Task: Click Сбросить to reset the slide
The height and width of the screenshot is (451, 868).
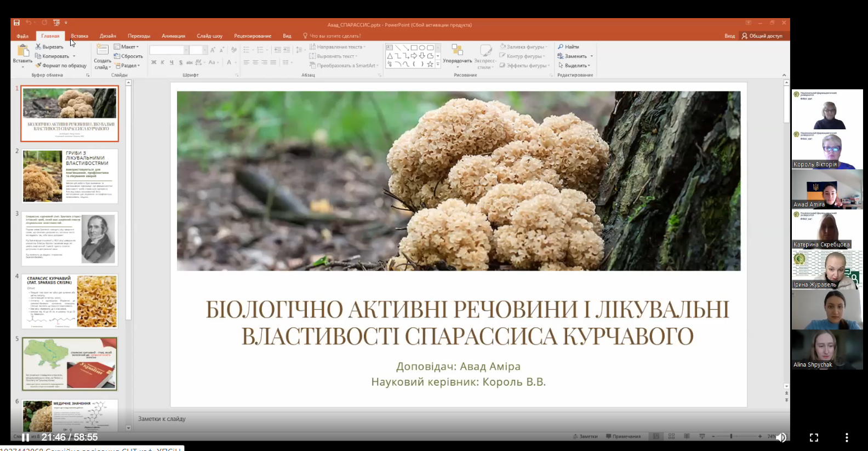Action: click(x=128, y=56)
